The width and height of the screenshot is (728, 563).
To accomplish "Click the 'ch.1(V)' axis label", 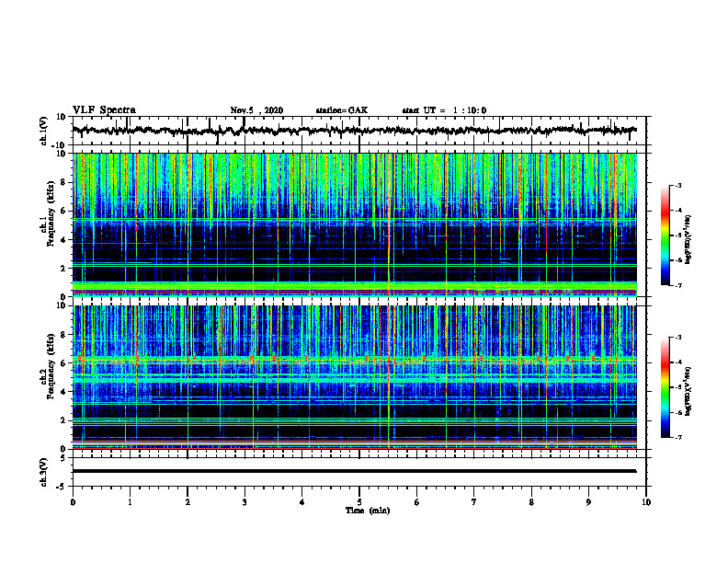I will click(44, 131).
